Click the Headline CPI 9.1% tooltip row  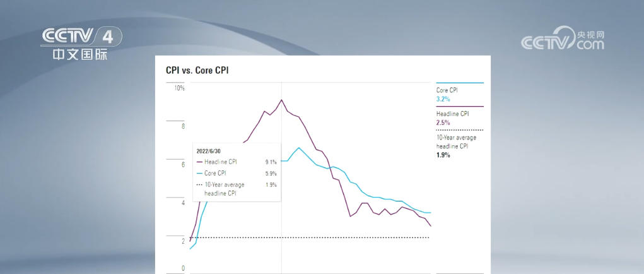click(237, 162)
